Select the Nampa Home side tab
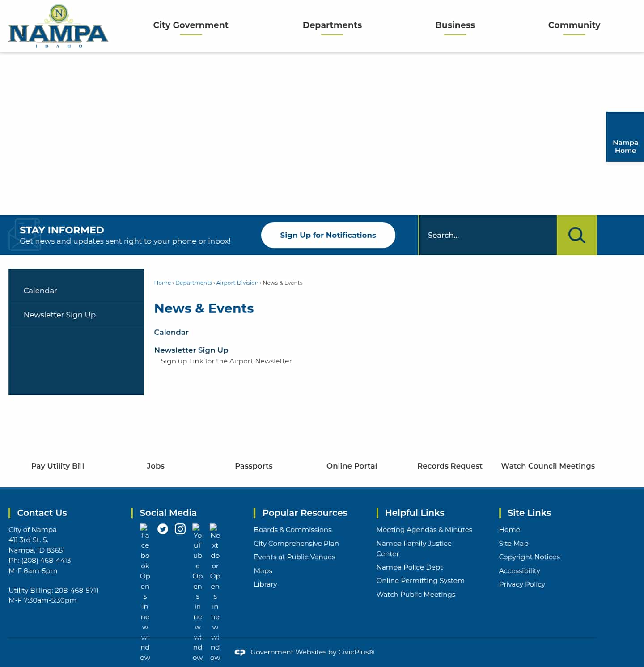644x667 pixels. (x=625, y=147)
